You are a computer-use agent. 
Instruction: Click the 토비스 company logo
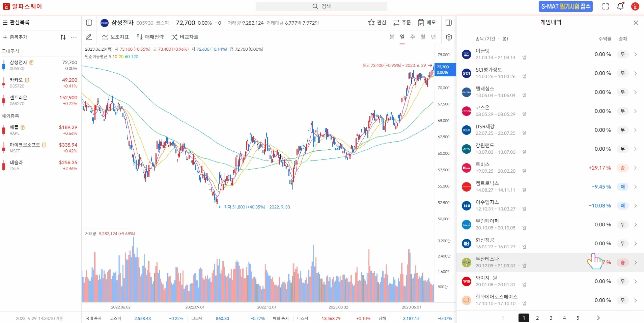click(x=467, y=168)
